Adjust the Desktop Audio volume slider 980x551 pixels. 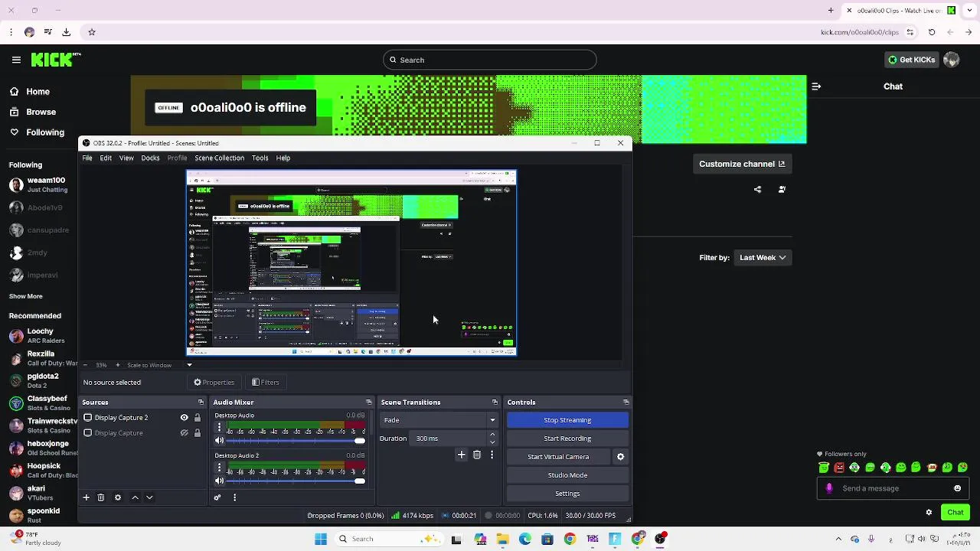(296, 441)
